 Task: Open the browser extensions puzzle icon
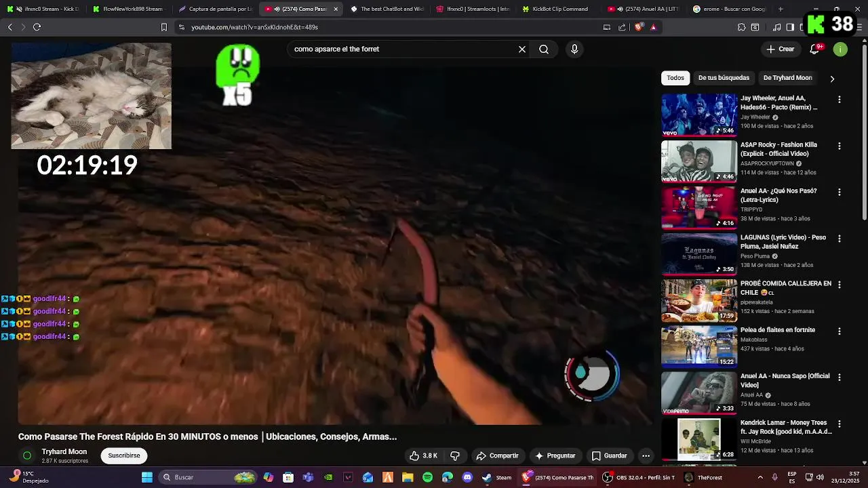point(741,27)
